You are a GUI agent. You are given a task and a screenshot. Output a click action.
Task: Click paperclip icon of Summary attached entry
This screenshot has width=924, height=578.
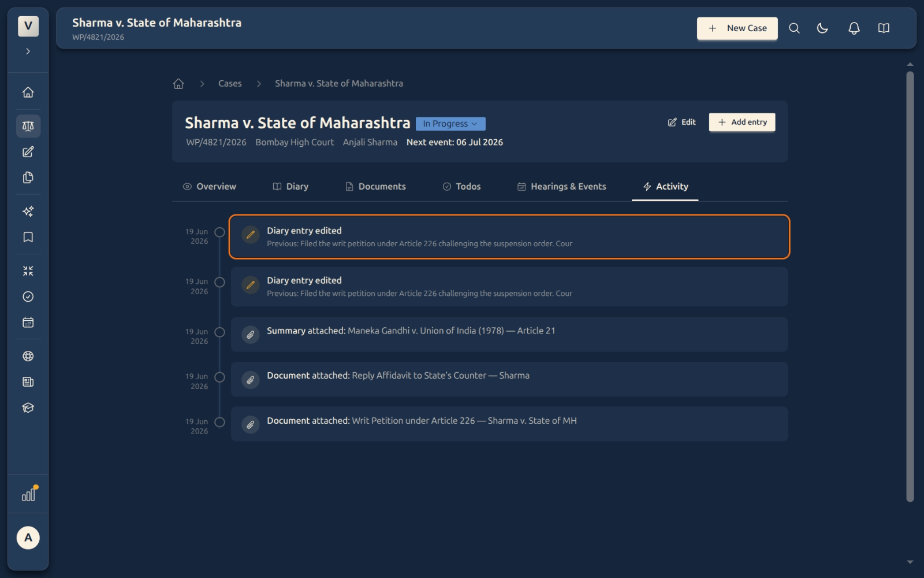click(x=251, y=335)
